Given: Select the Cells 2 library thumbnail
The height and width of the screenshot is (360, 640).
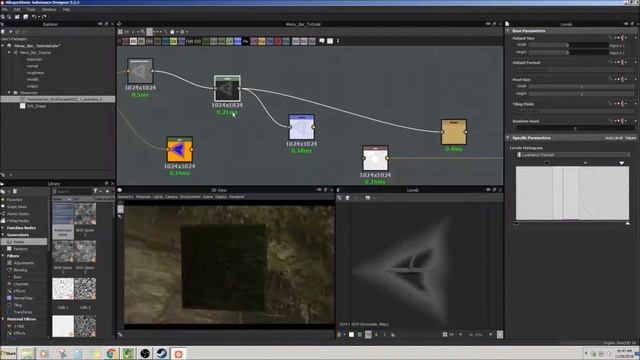Looking at the screenshot, I should coord(85,289).
